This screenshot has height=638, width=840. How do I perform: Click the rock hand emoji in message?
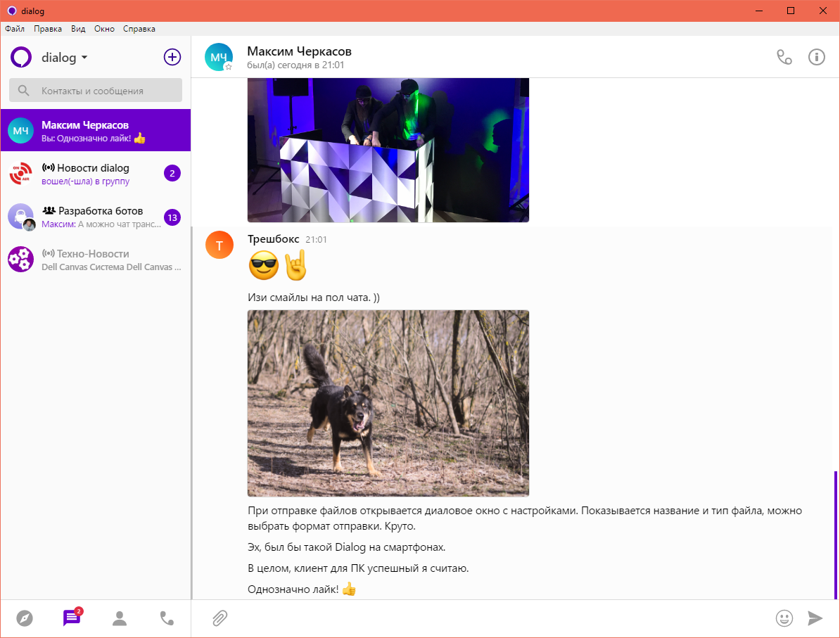(295, 264)
